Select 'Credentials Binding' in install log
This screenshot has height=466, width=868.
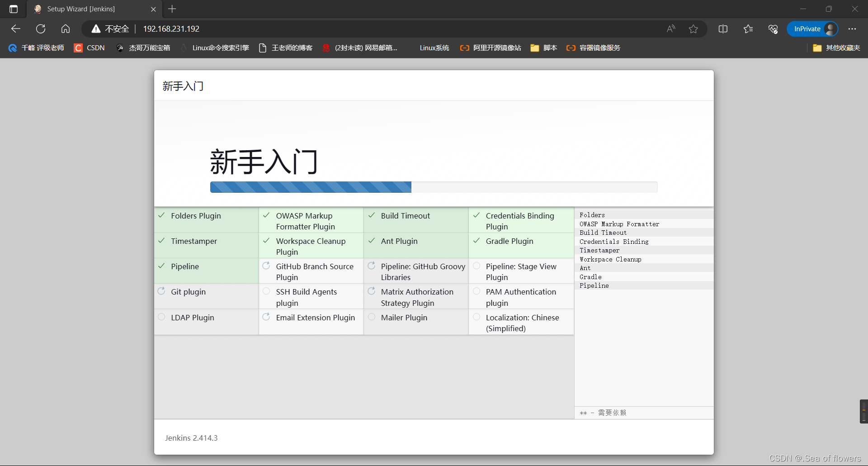(x=614, y=242)
